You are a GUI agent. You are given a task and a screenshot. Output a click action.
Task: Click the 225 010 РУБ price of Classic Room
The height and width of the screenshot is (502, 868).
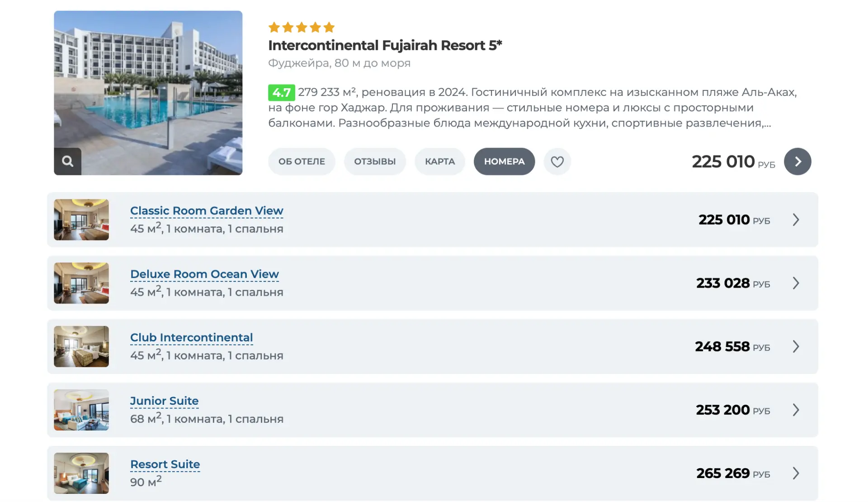[x=734, y=220]
